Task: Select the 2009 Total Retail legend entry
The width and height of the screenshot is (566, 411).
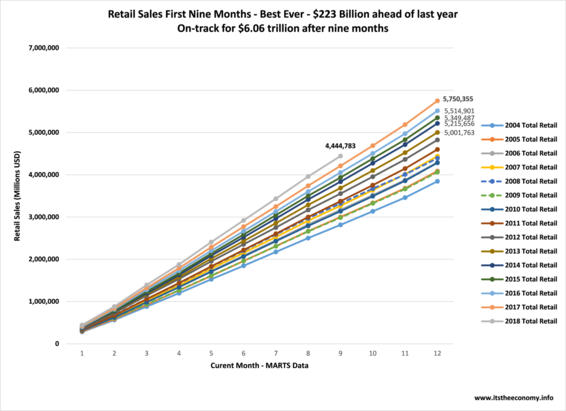Action: pyautogui.click(x=519, y=195)
